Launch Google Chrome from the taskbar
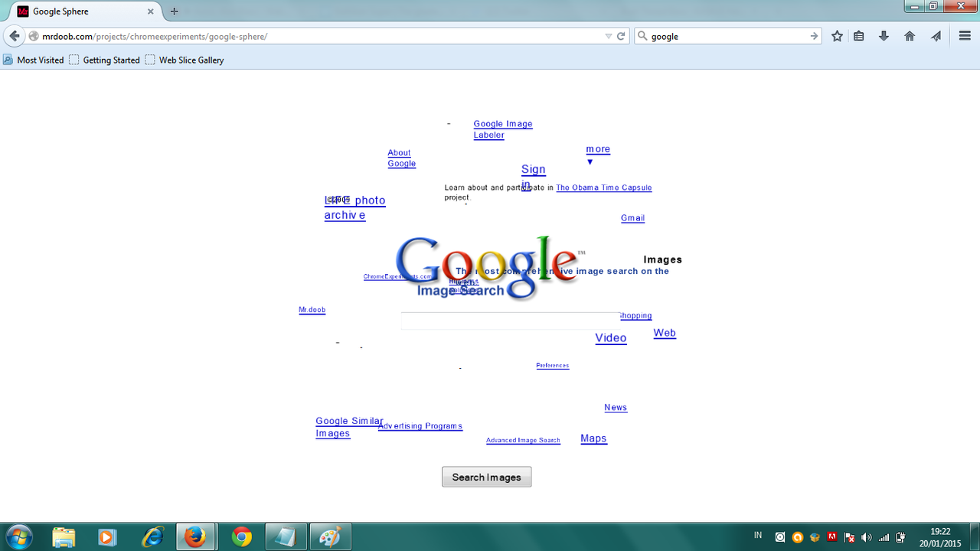This screenshot has width=980, height=551. [x=242, y=537]
